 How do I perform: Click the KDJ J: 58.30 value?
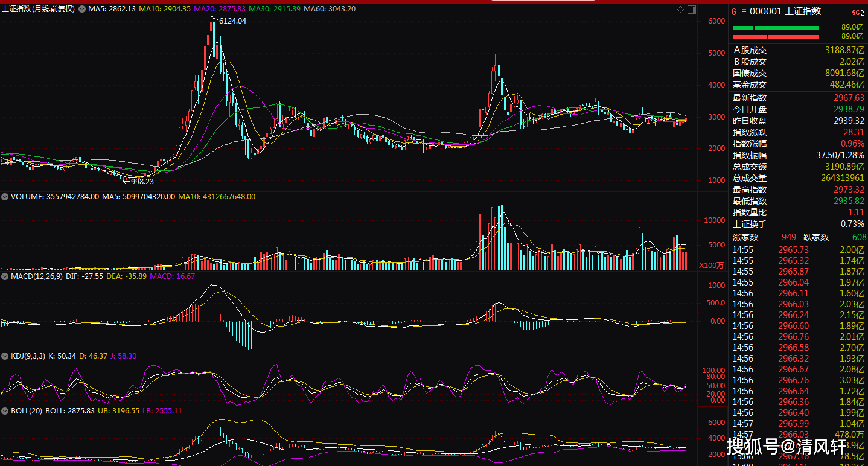click(125, 356)
